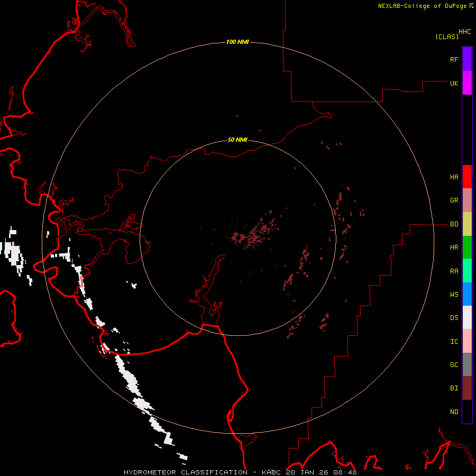Image resolution: width=476 pixels, height=476 pixels.
Task: Click the BI legend label
Action: pos(454,388)
